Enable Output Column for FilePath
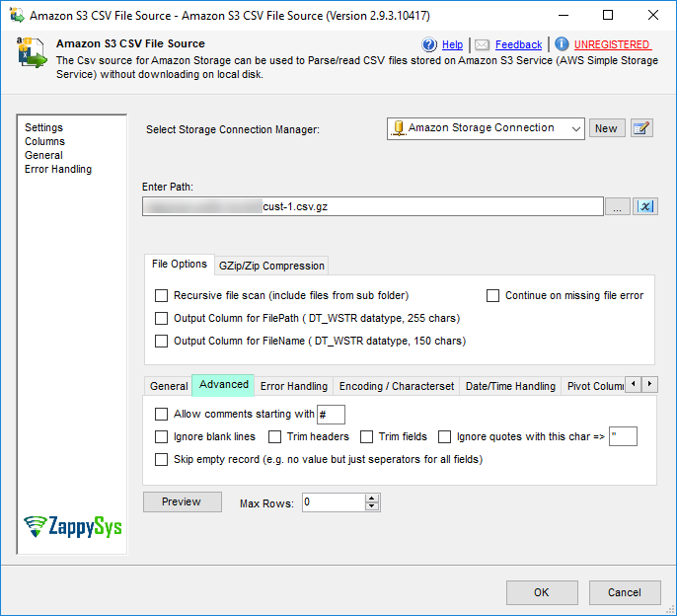Viewport: 677px width, 616px height. coord(161,319)
